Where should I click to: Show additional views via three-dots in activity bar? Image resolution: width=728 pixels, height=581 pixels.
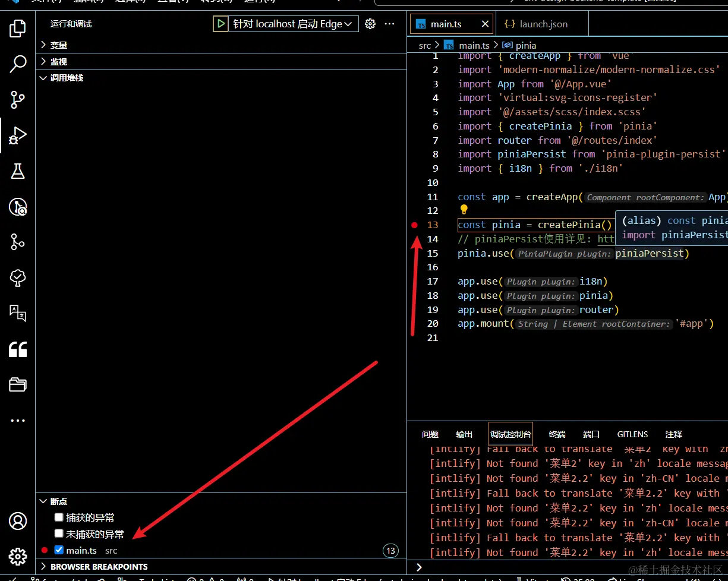coord(18,421)
